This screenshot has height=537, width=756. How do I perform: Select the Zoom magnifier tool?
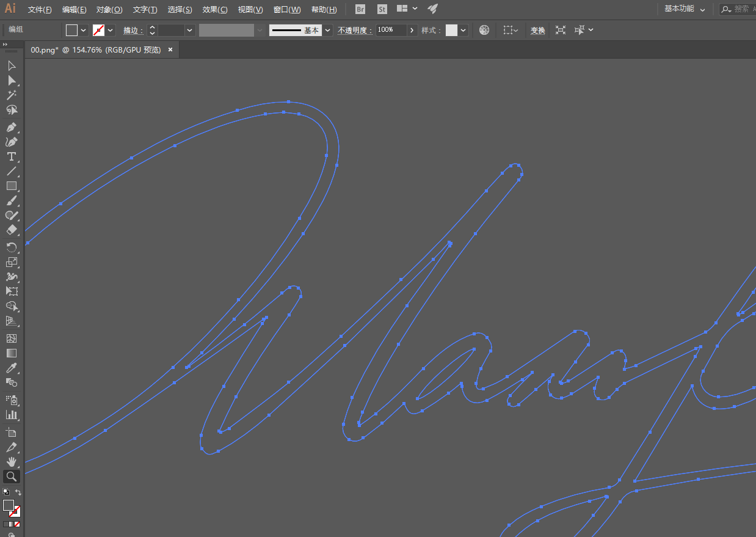(x=11, y=477)
